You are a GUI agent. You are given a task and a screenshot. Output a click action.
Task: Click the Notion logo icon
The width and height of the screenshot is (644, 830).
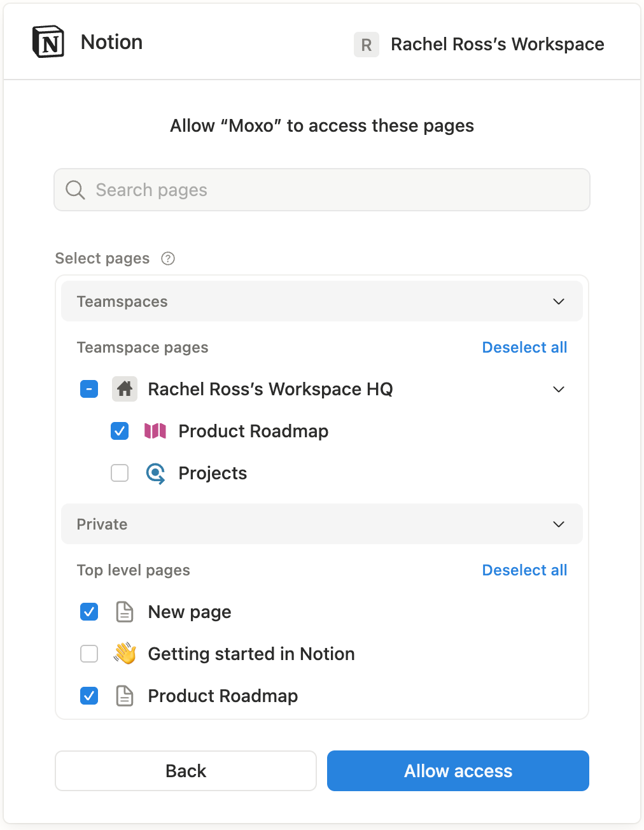[48, 42]
